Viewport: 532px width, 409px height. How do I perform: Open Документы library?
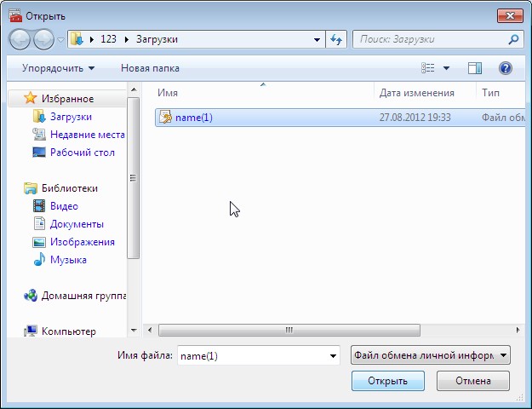[77, 224]
